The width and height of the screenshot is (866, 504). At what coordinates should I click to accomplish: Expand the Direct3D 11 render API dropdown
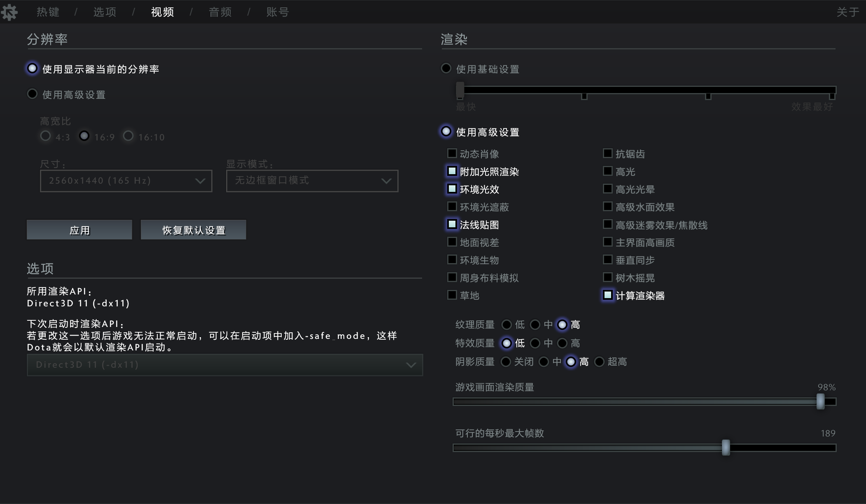click(225, 365)
